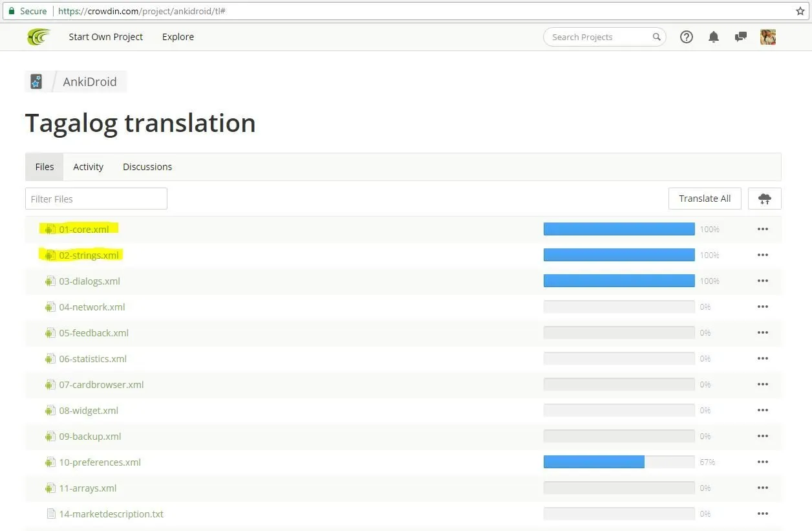Open Start Own Project in the navbar
812x531 pixels.
coord(106,37)
